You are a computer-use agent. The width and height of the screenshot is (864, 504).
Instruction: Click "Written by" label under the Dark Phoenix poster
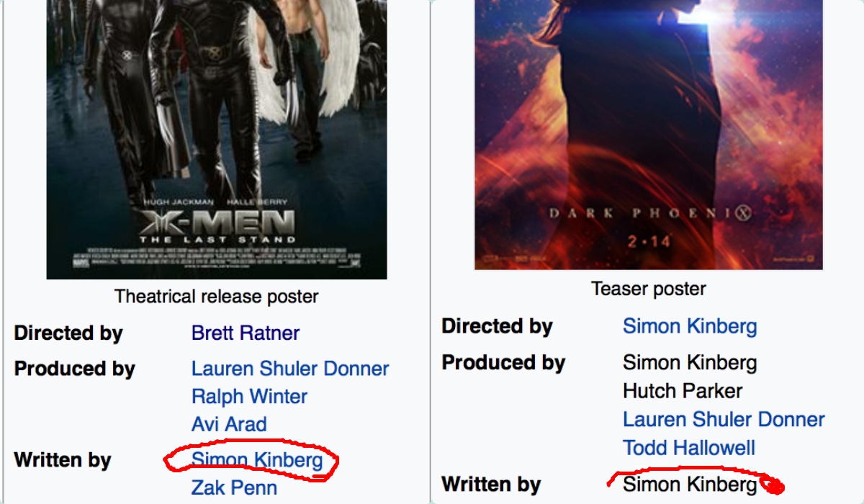[491, 484]
